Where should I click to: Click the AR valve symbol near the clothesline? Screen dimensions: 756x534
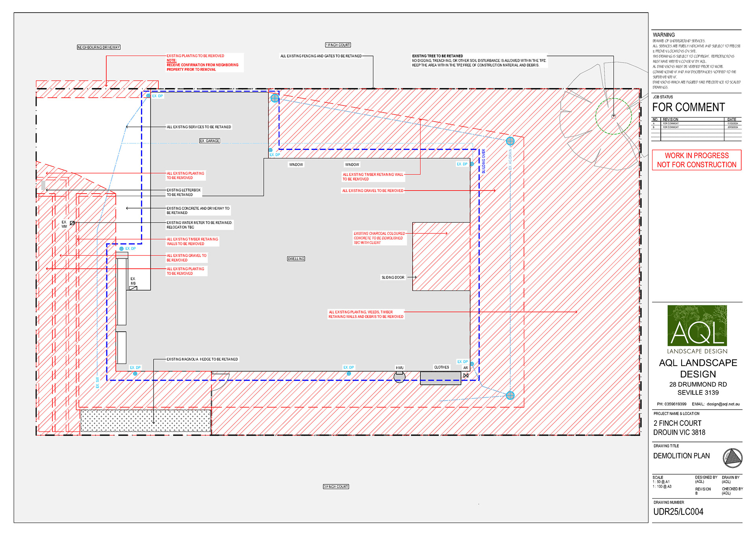(466, 375)
